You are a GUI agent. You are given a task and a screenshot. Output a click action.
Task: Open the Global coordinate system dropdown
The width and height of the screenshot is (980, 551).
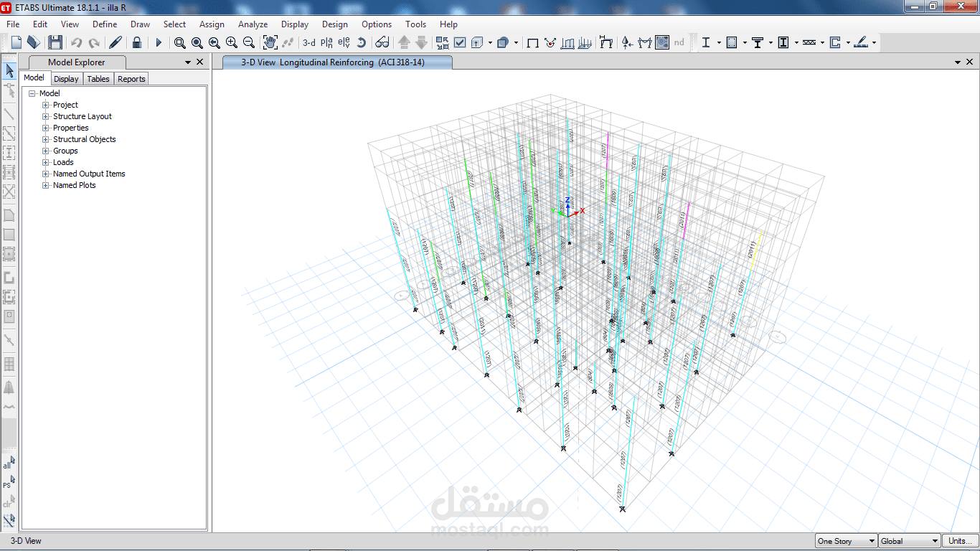[909, 542]
